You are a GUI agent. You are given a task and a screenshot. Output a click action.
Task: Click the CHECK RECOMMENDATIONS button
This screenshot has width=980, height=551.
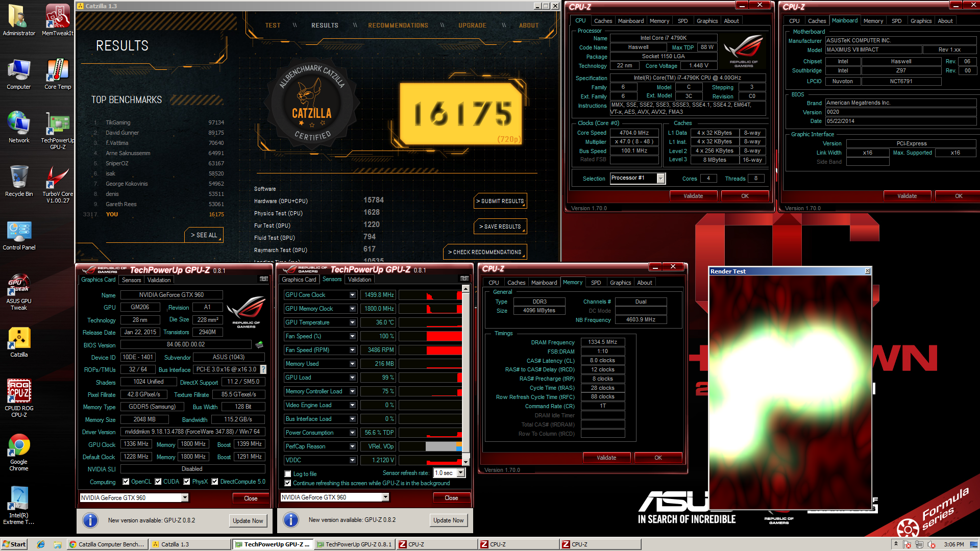(x=485, y=252)
